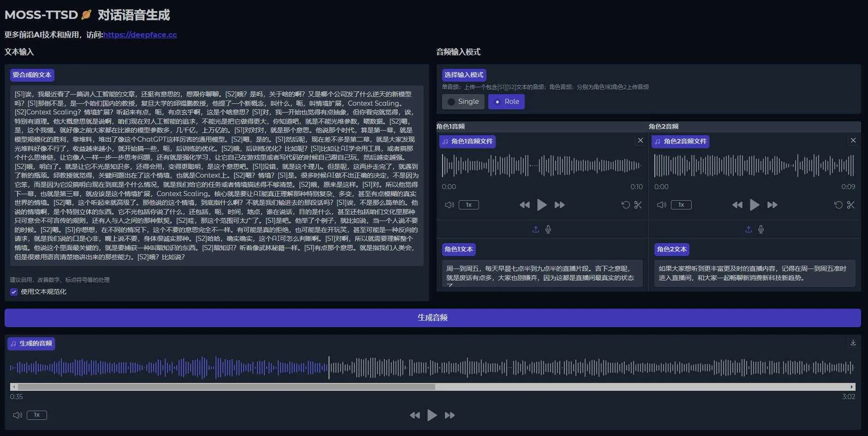Click trim scissors icon for Role 1 audio
This screenshot has height=436, width=868.
pyautogui.click(x=638, y=205)
